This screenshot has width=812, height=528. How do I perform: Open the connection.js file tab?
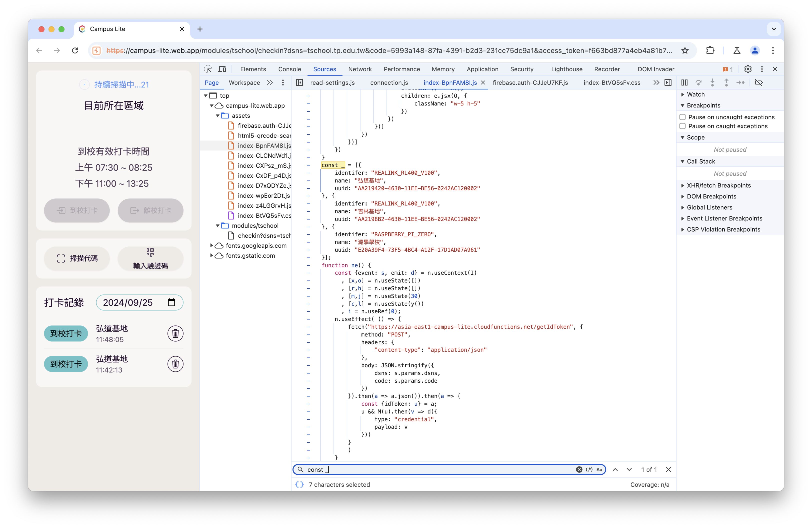tap(389, 82)
